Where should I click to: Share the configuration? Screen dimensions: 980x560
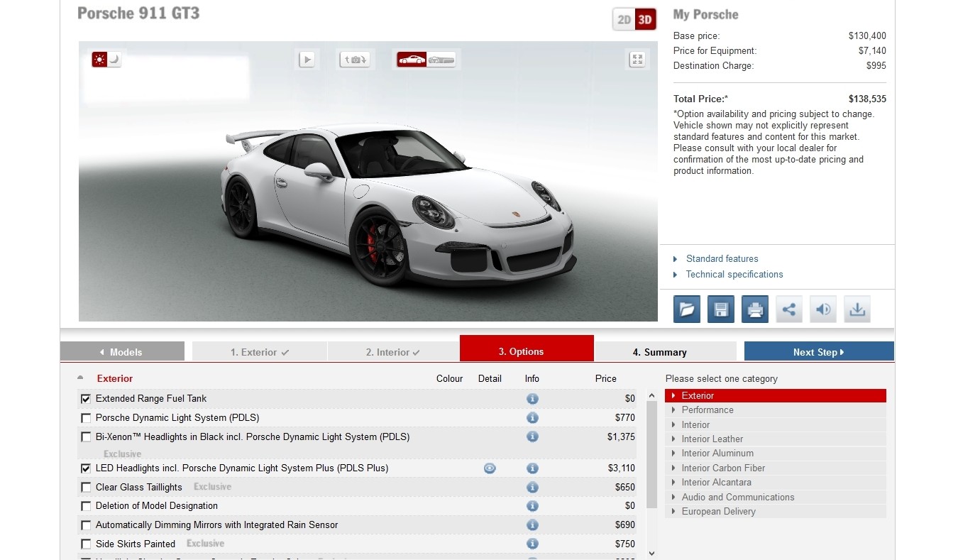(x=789, y=309)
